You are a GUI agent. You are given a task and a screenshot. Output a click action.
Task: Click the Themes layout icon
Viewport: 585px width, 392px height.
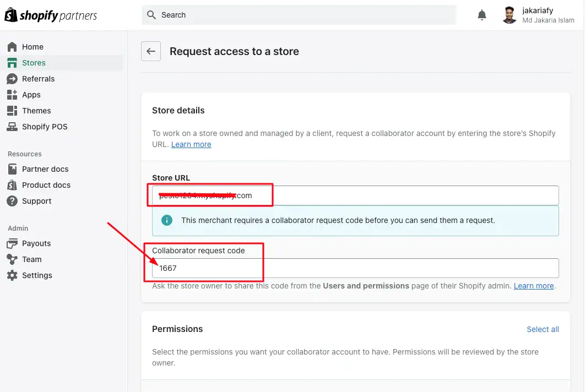point(12,111)
